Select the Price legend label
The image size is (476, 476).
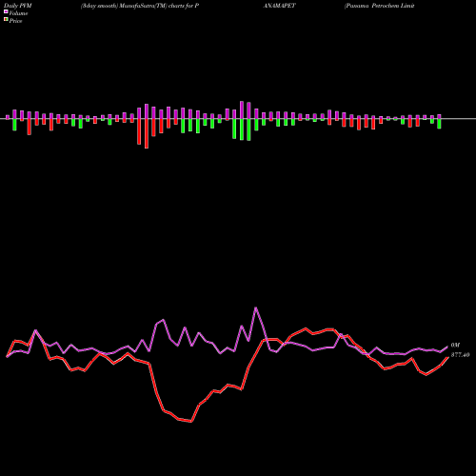15,21
